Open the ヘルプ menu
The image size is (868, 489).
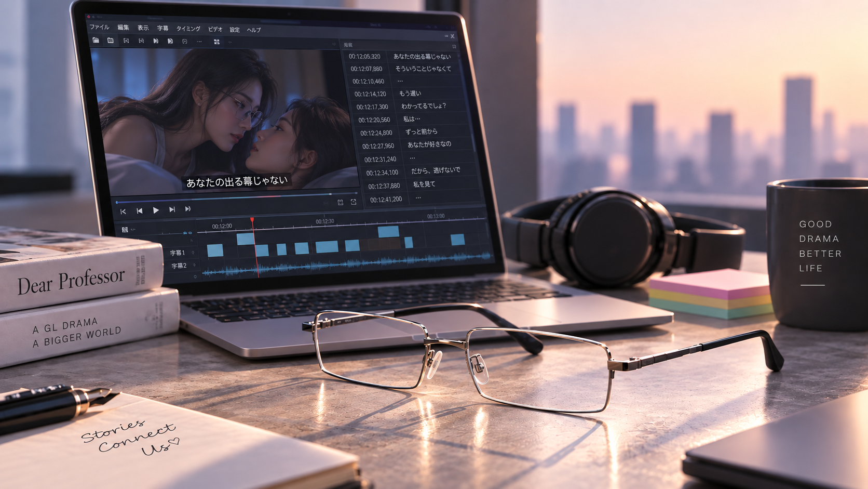254,30
